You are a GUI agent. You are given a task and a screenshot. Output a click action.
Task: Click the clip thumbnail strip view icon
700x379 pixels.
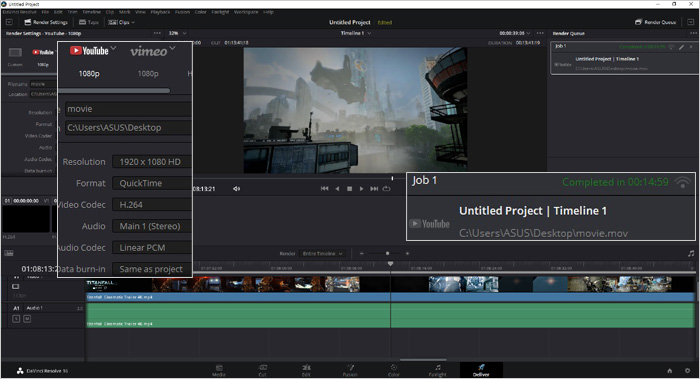click(9, 253)
